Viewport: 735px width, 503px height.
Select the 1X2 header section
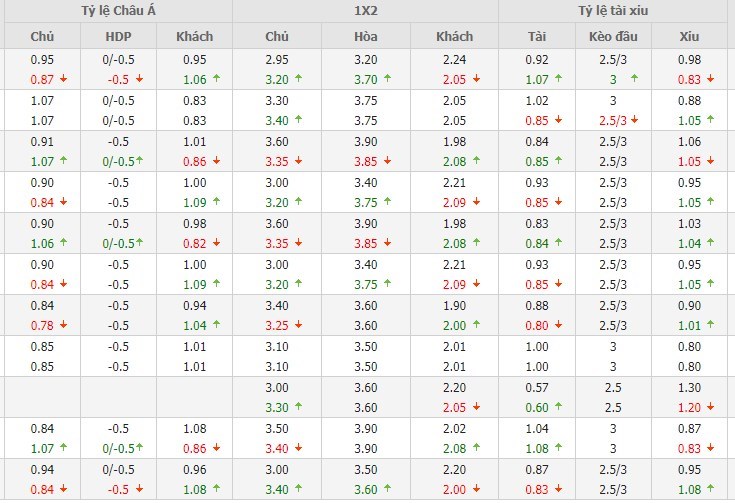click(365, 12)
